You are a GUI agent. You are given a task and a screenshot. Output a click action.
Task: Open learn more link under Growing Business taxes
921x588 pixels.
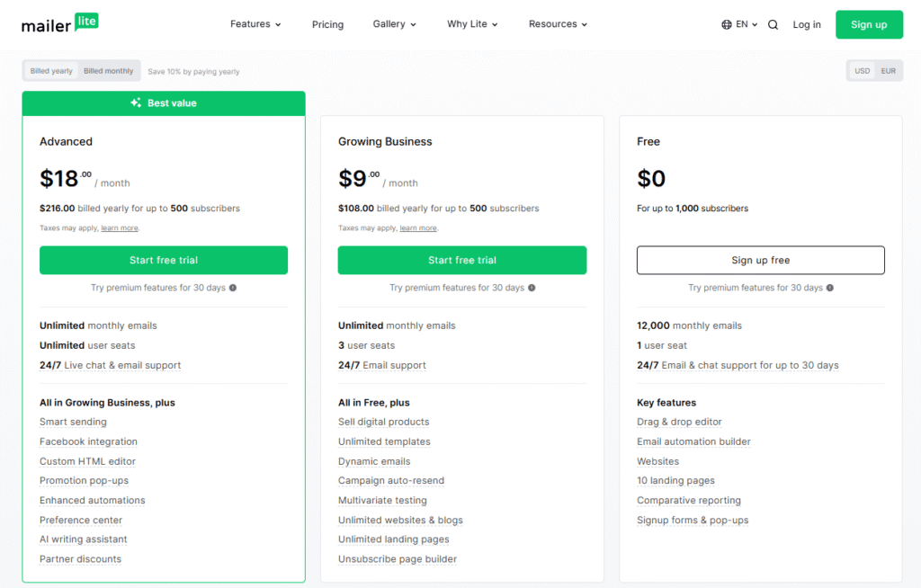point(418,227)
